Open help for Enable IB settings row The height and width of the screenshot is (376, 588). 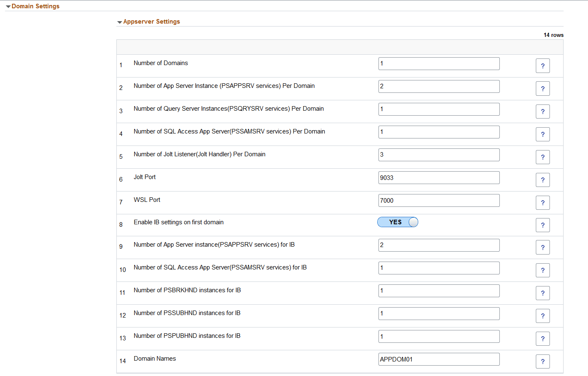542,225
